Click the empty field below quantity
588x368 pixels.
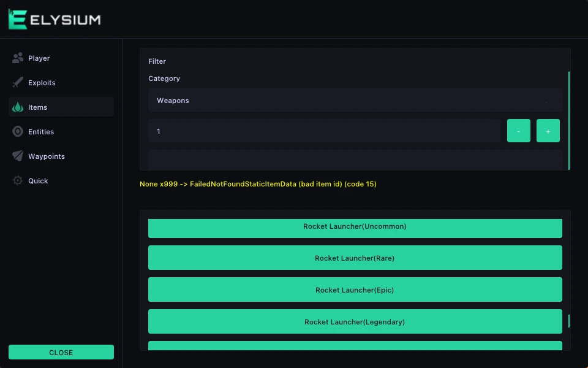[x=355, y=160]
